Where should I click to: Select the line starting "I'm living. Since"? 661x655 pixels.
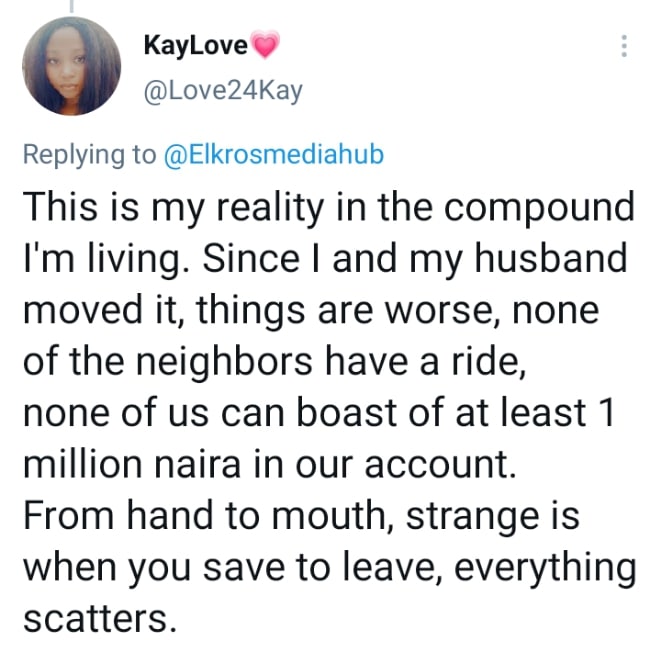(324, 259)
